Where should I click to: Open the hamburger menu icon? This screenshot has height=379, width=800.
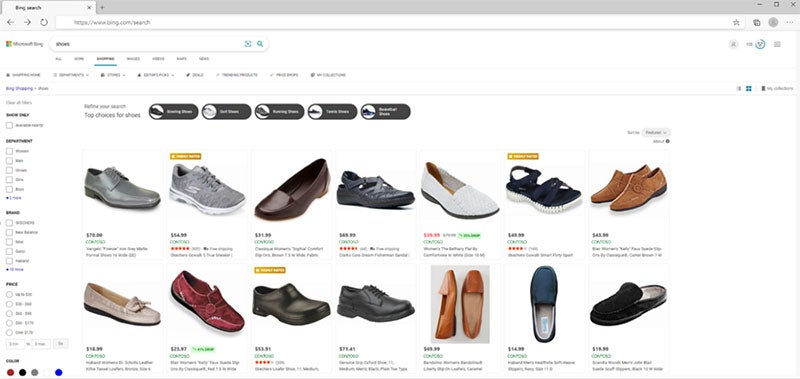[x=778, y=44]
